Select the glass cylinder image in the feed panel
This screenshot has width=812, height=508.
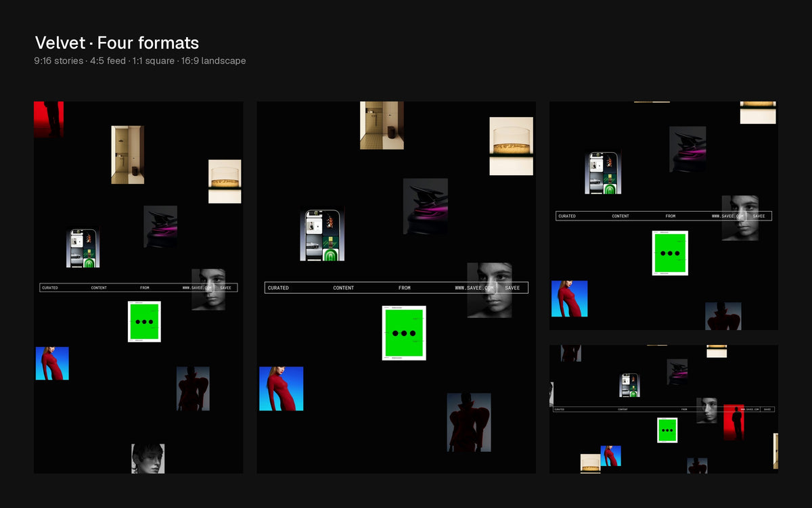[x=512, y=146]
